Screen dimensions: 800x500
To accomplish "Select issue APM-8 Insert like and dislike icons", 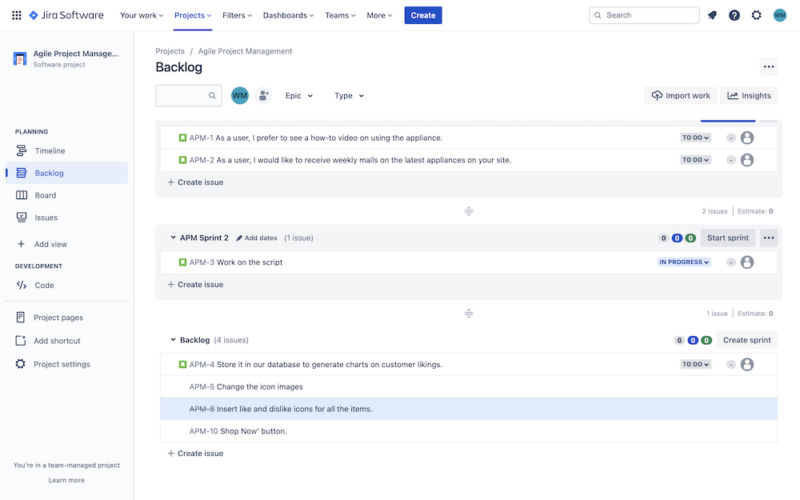I will tap(468, 409).
